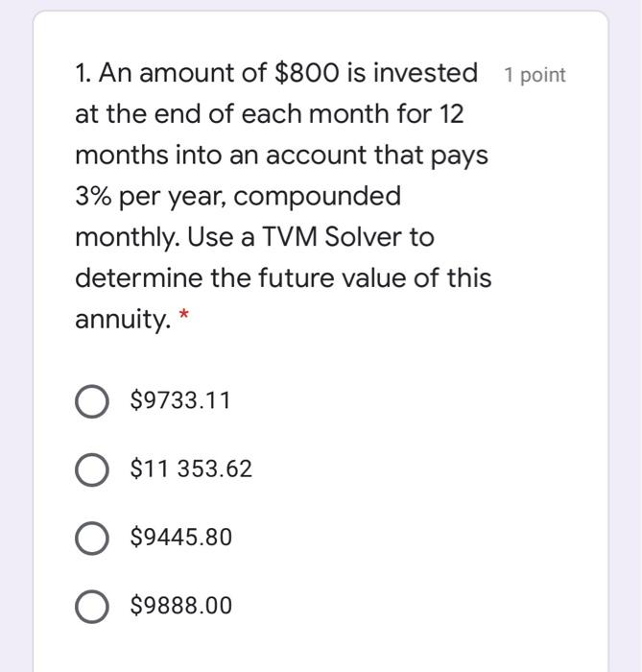This screenshot has width=642, height=672.
Task: Click the "$800" amount in the question
Action: (x=306, y=73)
